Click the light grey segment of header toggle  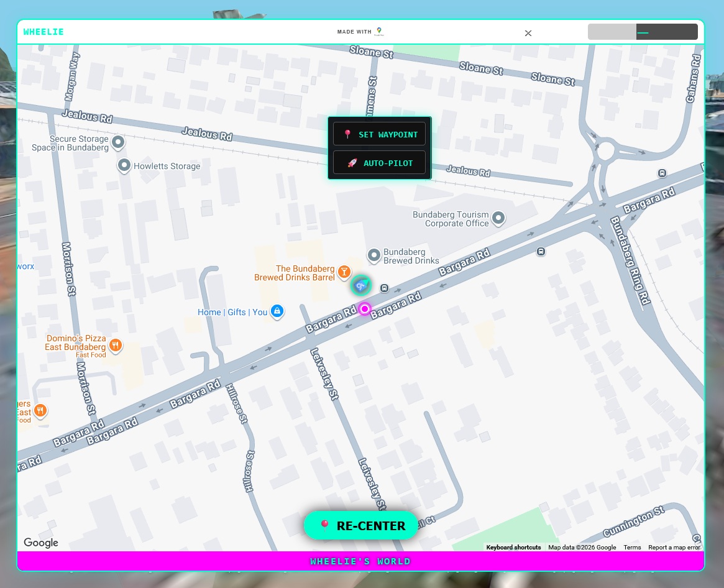[x=612, y=32]
